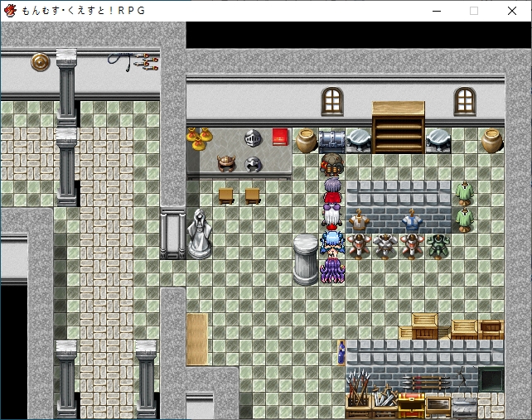The image size is (532, 420).
Task: Select the silver knight helmet on the counter
Action: pyautogui.click(x=253, y=138)
